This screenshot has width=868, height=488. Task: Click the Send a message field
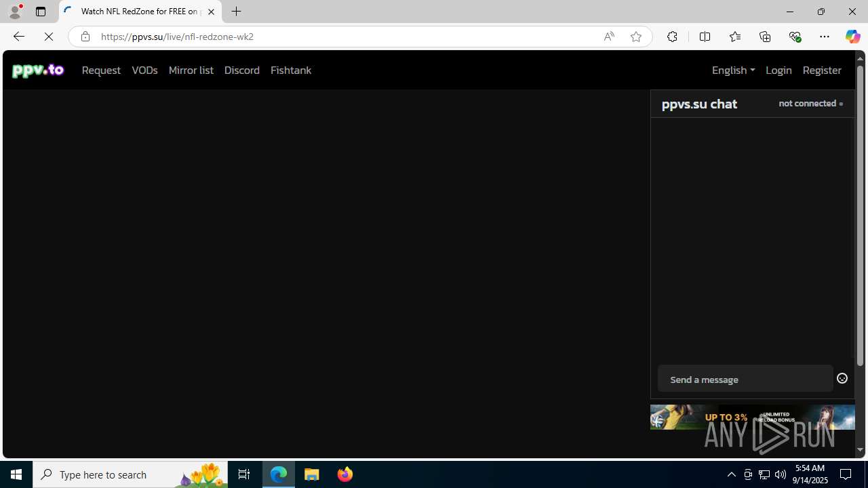[745, 379]
